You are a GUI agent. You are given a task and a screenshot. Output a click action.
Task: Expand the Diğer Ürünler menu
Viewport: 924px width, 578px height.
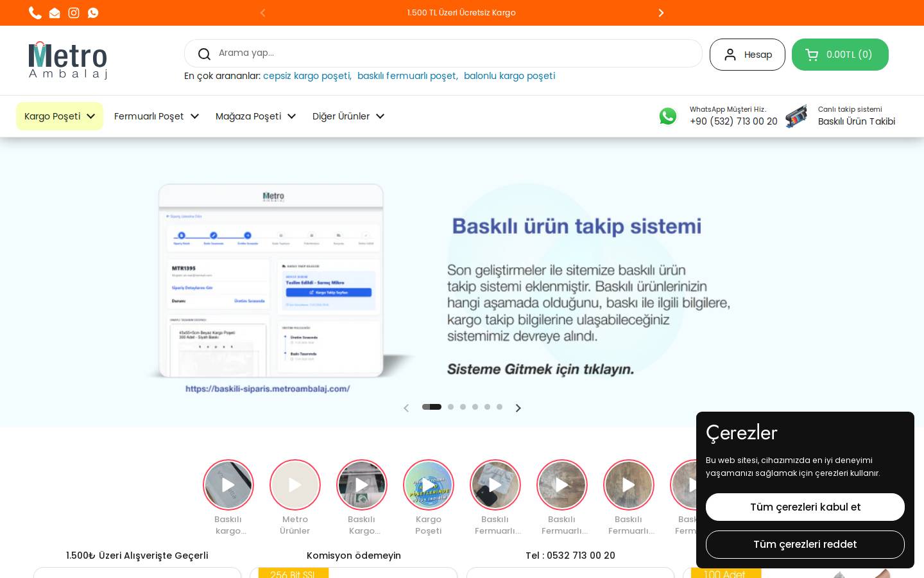coord(348,116)
